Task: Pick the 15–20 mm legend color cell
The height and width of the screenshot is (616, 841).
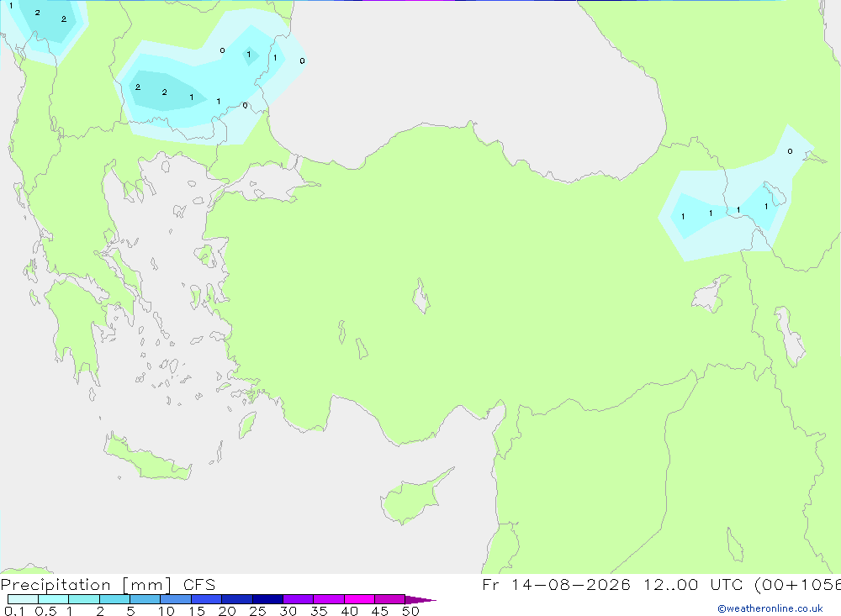Action: pyautogui.click(x=207, y=599)
